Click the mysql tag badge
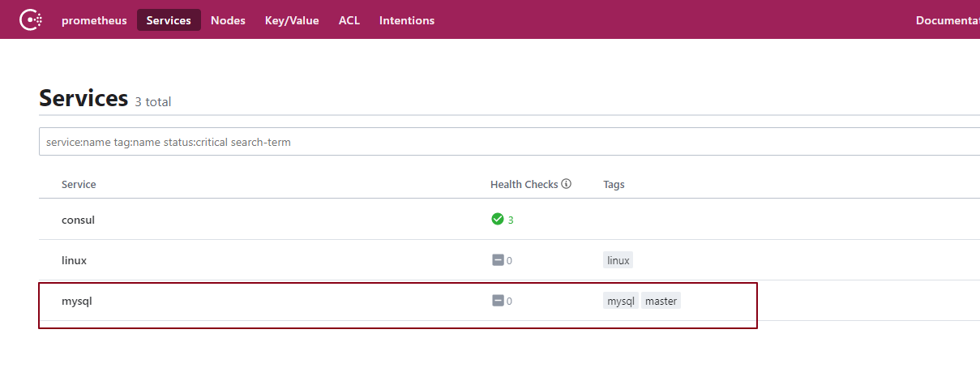 click(x=621, y=301)
